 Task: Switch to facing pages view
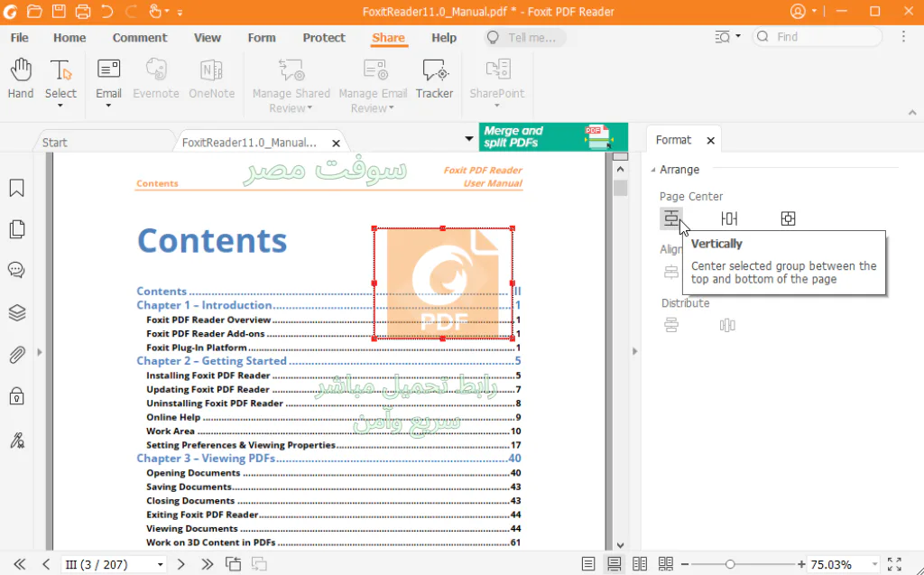(640, 564)
